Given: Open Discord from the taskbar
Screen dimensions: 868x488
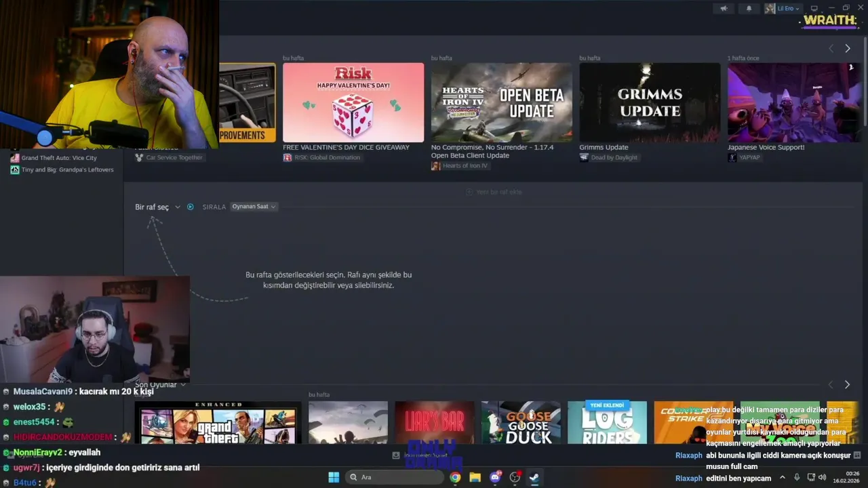Looking at the screenshot, I should point(495,477).
